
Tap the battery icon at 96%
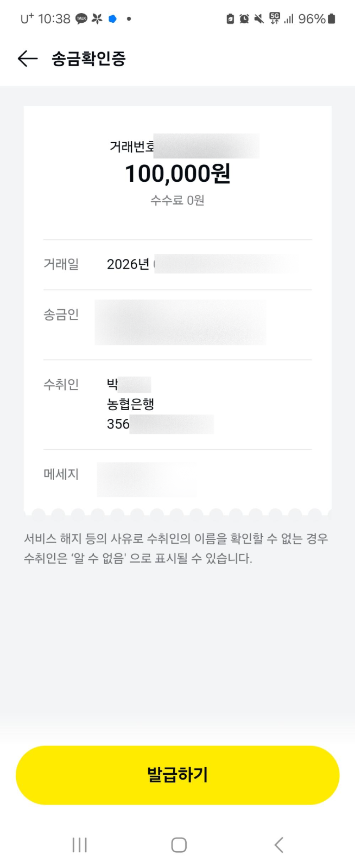(332, 18)
